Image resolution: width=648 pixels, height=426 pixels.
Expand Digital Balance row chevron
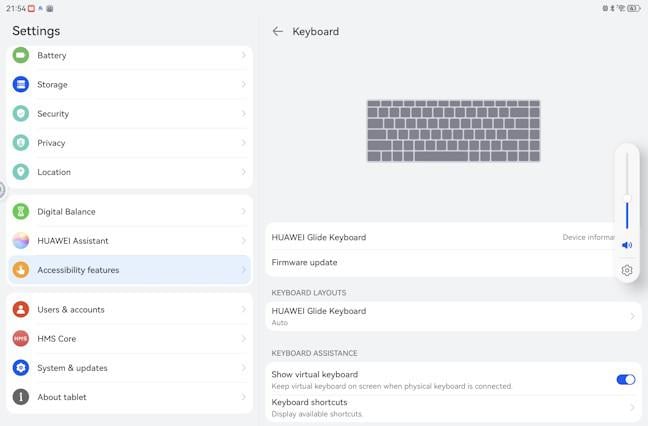click(243, 212)
